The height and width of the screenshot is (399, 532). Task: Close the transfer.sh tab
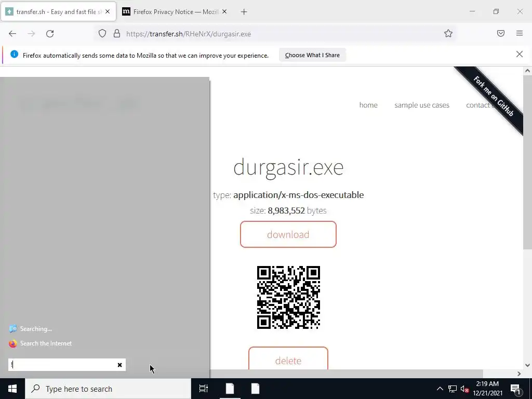click(x=108, y=11)
